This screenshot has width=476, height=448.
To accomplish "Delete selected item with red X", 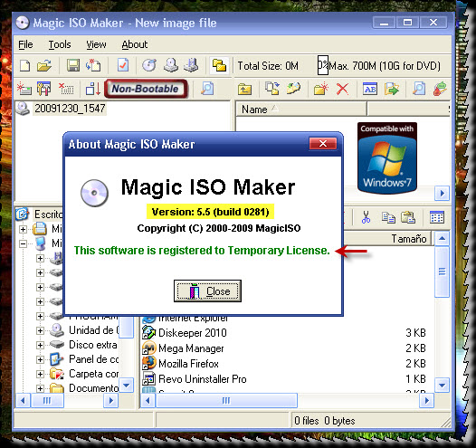I will 342,89.
